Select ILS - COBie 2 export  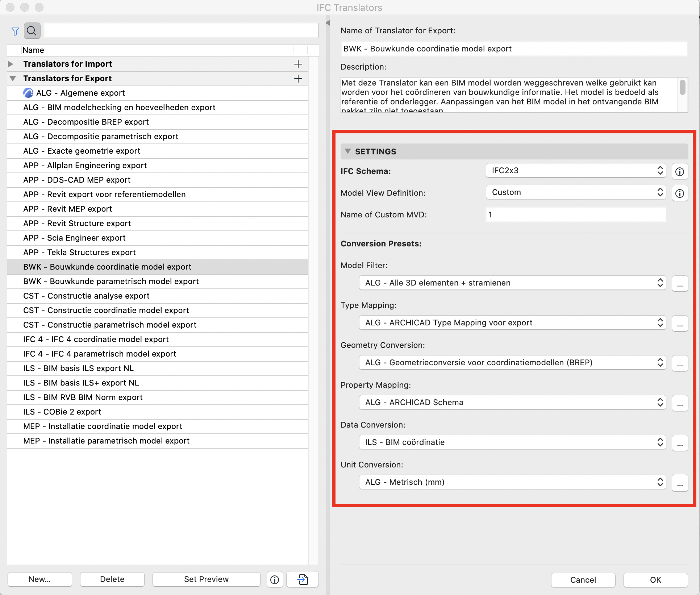coord(158,412)
